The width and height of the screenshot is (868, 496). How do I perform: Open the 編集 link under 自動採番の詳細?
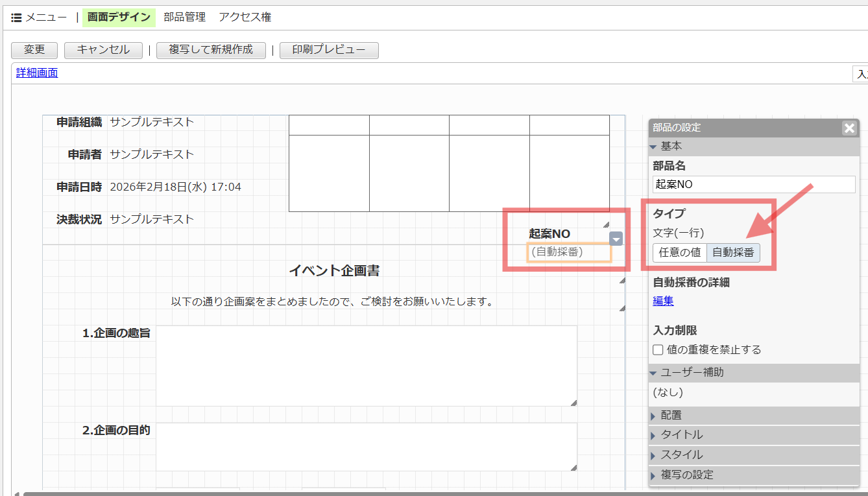[x=662, y=301]
